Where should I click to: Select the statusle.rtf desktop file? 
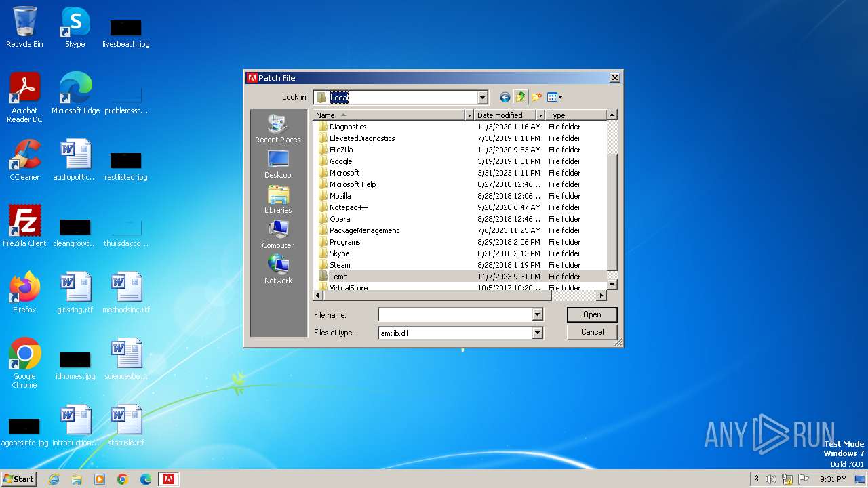coord(125,426)
